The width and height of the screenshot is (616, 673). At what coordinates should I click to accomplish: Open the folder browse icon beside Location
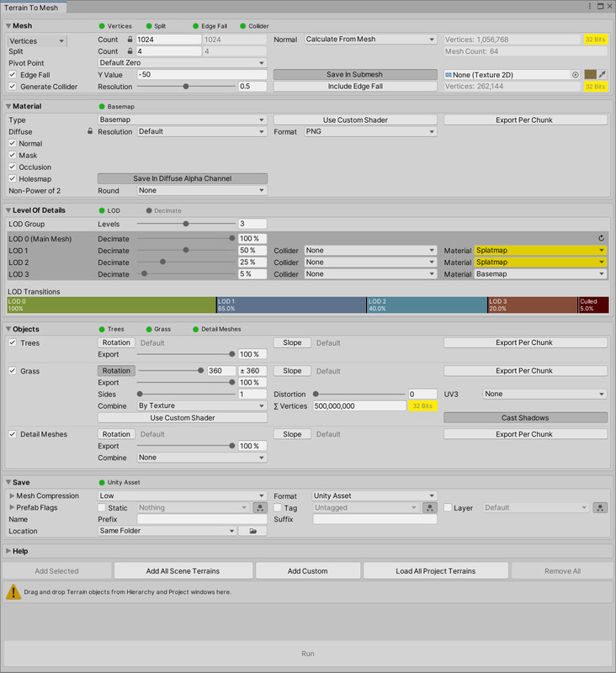tap(252, 532)
